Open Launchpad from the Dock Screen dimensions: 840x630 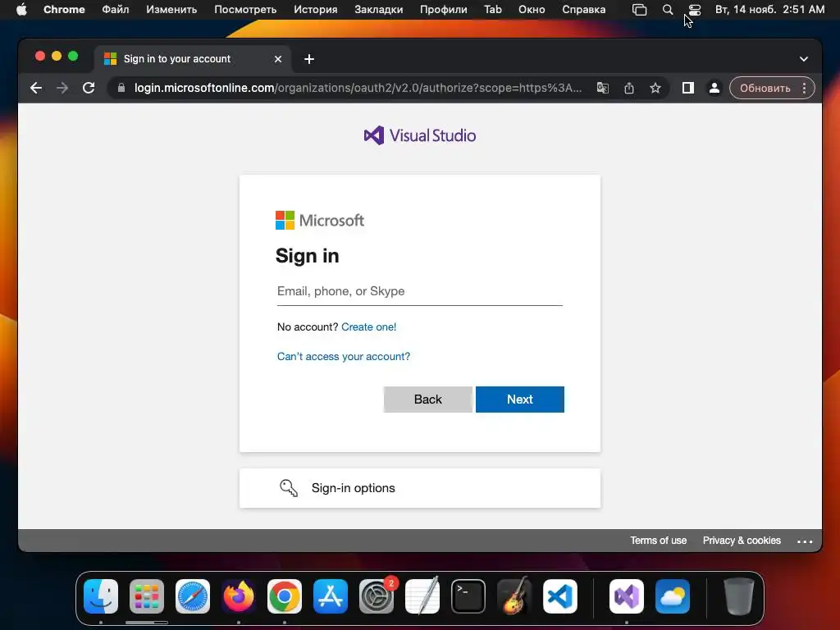click(x=147, y=596)
